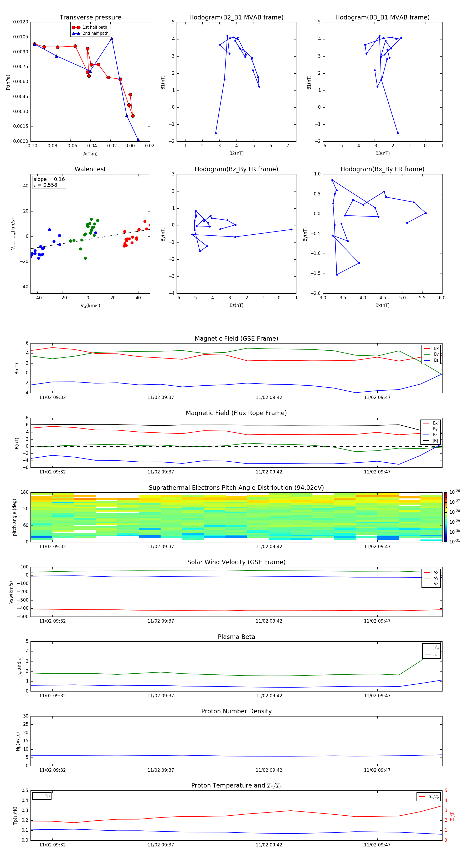Viewport: 473px width, 868px height.
Task: Click '11/02 09:37' tick under GSE magnetic field plot
Action: point(161,398)
